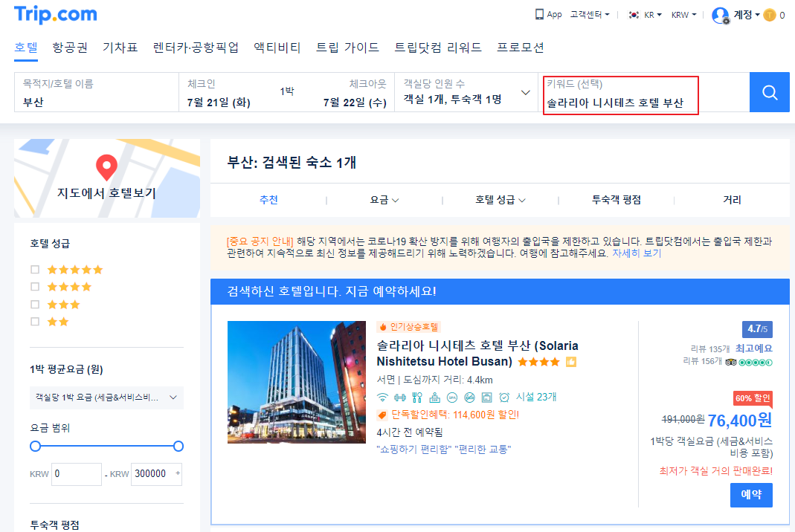The width and height of the screenshot is (795, 532).
Task: Click the maximum price 300000 field
Action: pos(156,474)
